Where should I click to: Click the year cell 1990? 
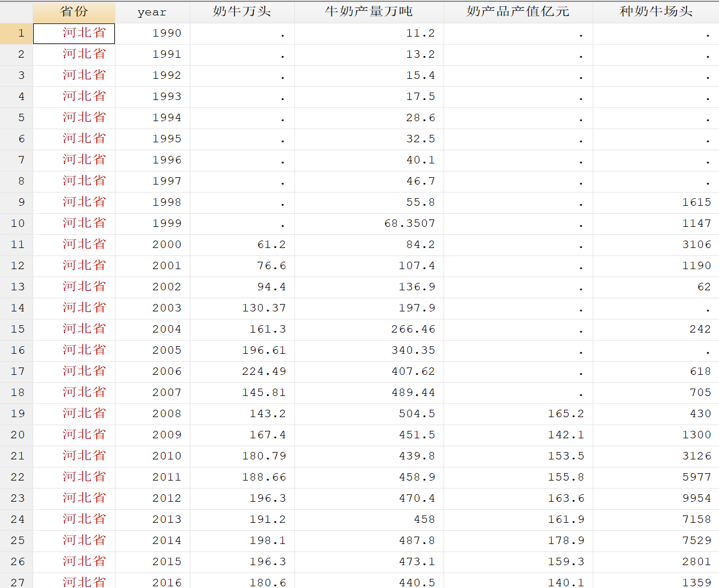(x=153, y=33)
